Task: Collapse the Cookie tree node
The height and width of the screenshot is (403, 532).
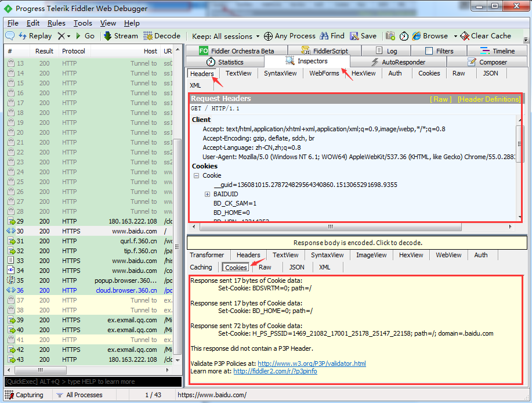Action: coord(196,176)
